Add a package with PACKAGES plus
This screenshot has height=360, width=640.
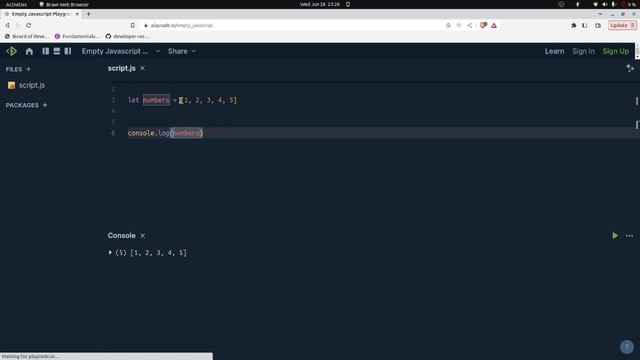[45, 105]
